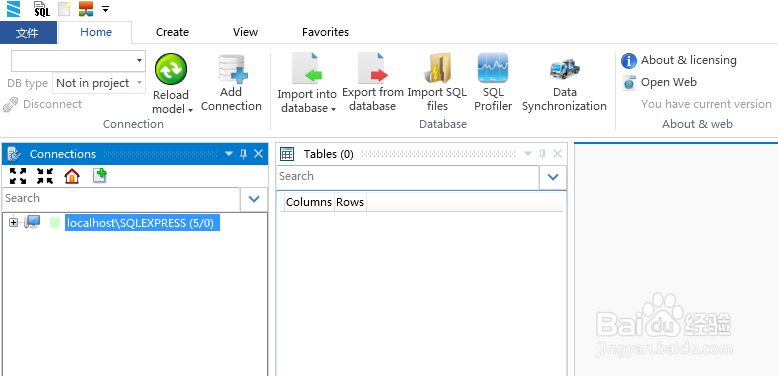Viewport: 778px width, 376px height.
Task: Click the Rows column header
Action: click(350, 202)
